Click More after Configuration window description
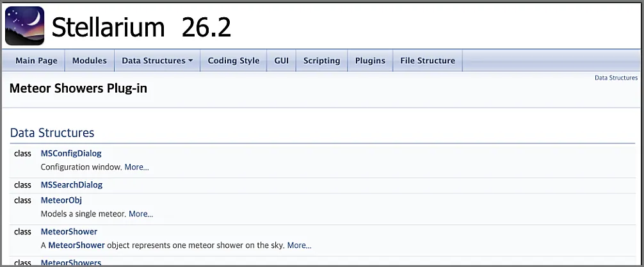This screenshot has width=644, height=267. point(137,167)
